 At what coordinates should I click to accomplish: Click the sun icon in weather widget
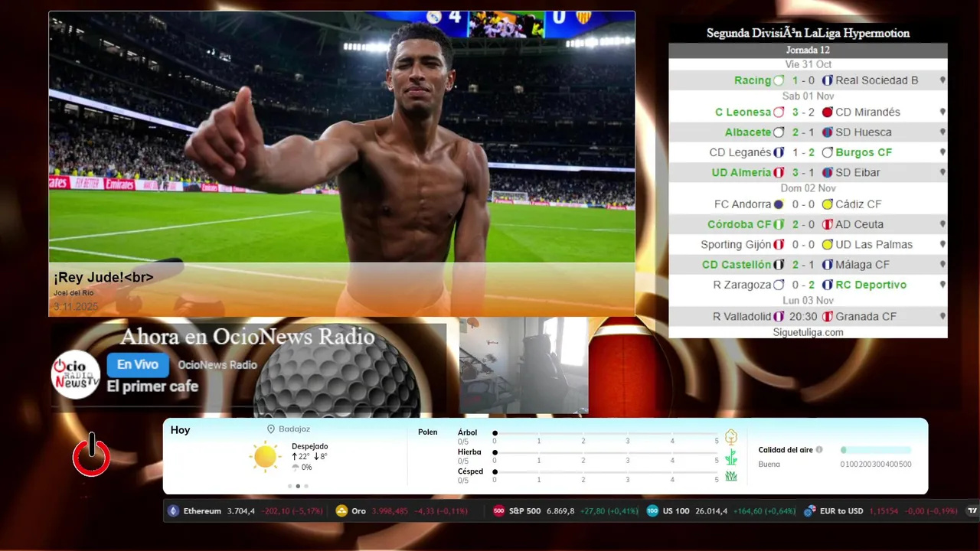coord(265,457)
